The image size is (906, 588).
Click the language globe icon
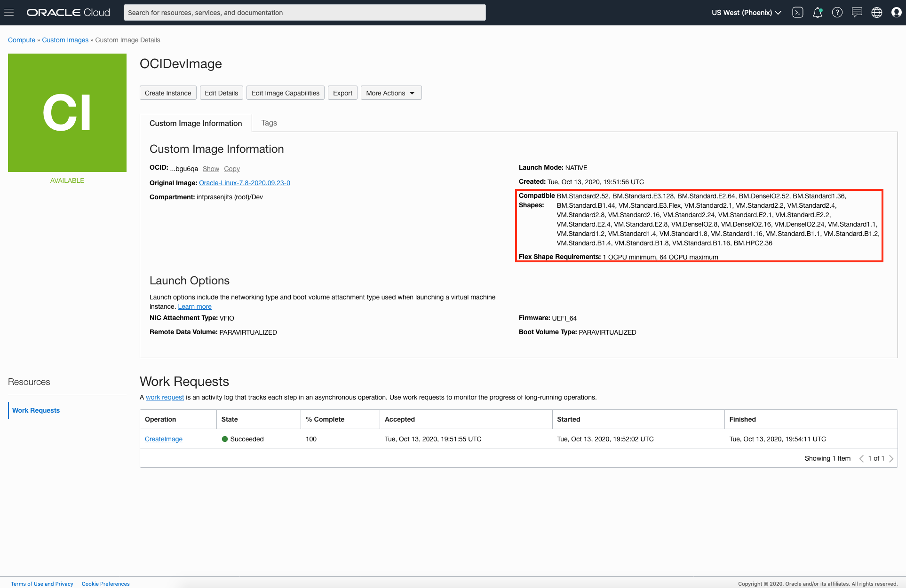(x=877, y=13)
